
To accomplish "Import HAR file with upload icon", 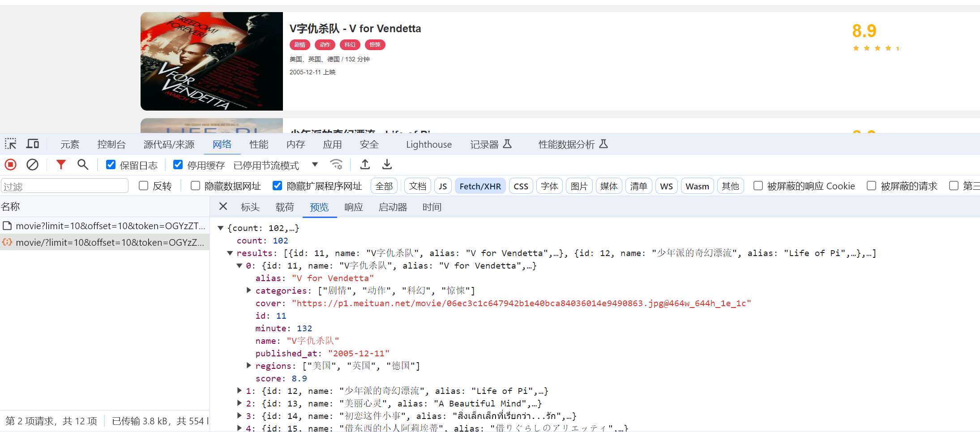I will coord(365,165).
